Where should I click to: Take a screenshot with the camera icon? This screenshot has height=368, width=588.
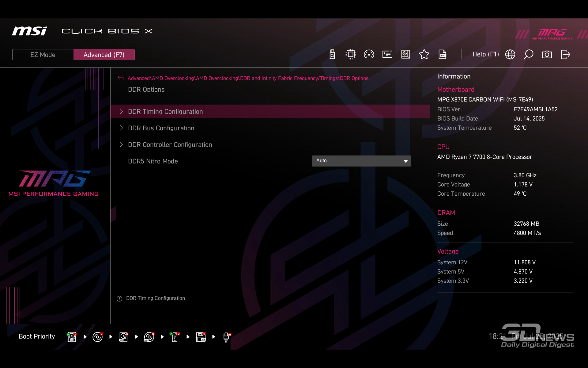tap(547, 55)
